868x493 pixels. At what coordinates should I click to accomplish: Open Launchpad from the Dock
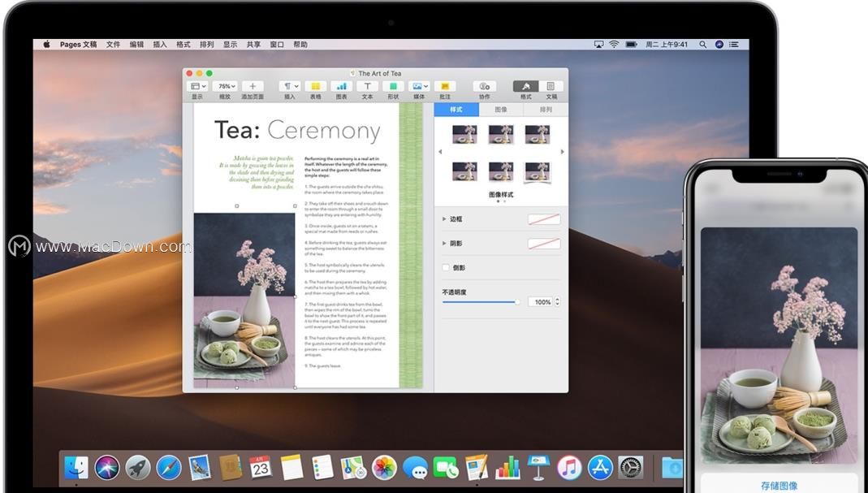click(138, 468)
